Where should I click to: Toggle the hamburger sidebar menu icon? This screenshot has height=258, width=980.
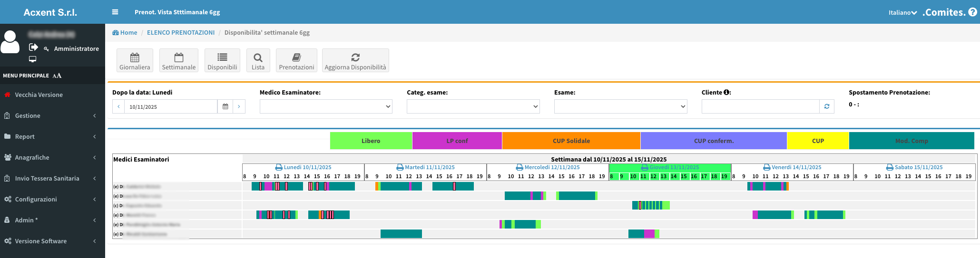click(115, 12)
